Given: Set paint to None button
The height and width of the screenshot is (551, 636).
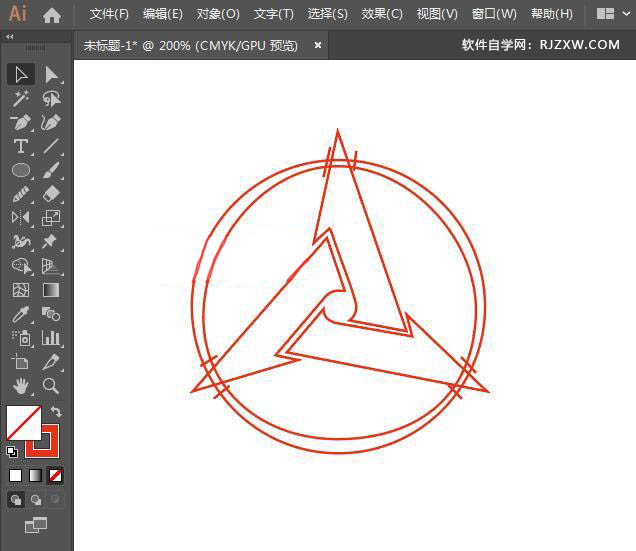Looking at the screenshot, I should click(55, 475).
